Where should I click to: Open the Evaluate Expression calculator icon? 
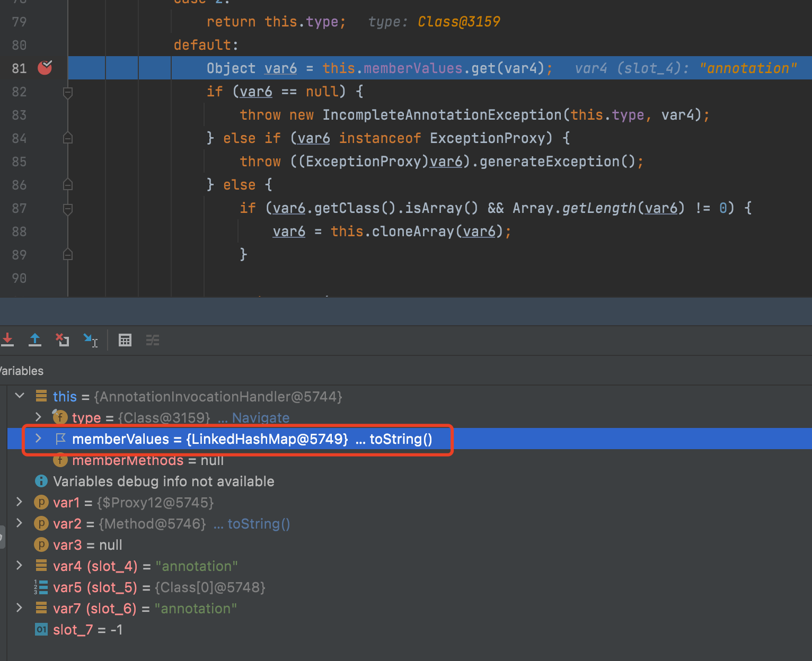(125, 340)
